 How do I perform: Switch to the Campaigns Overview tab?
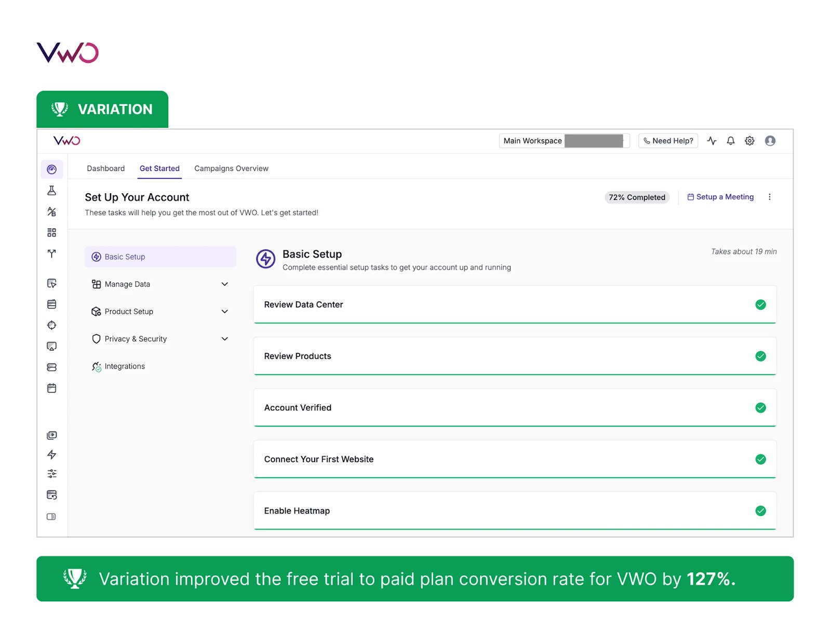pyautogui.click(x=231, y=168)
